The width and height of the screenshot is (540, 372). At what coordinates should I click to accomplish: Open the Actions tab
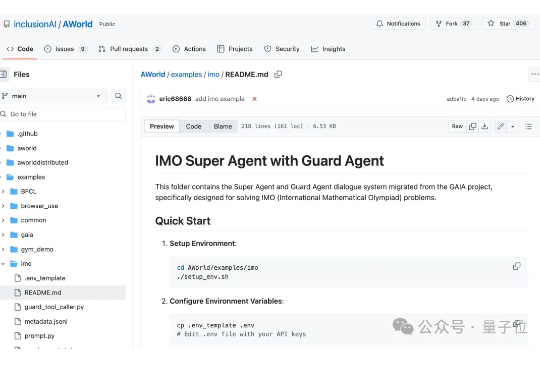[x=189, y=49]
